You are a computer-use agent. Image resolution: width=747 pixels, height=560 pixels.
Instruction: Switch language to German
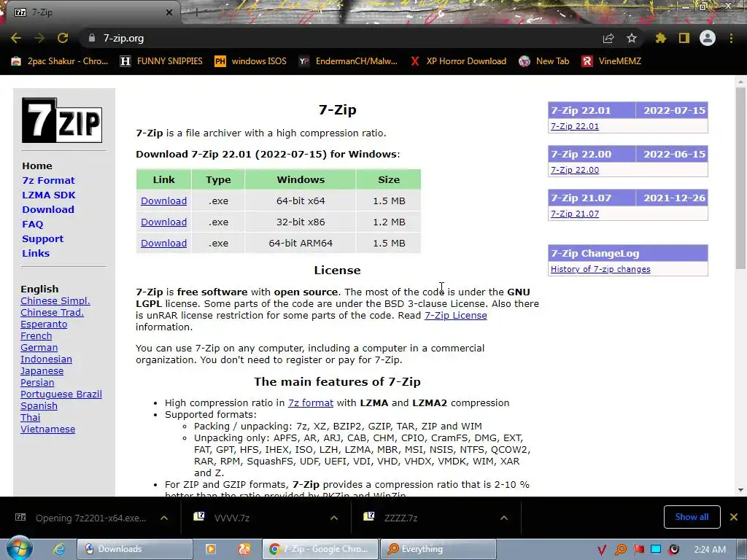pyautogui.click(x=39, y=348)
